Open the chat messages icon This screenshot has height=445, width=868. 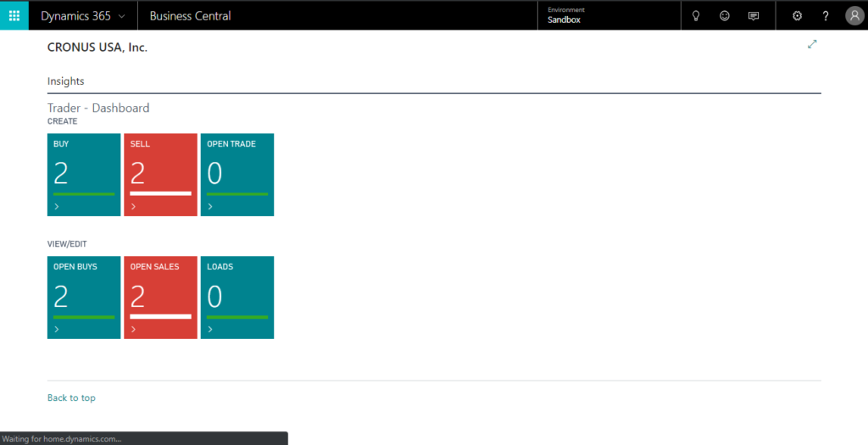point(753,16)
